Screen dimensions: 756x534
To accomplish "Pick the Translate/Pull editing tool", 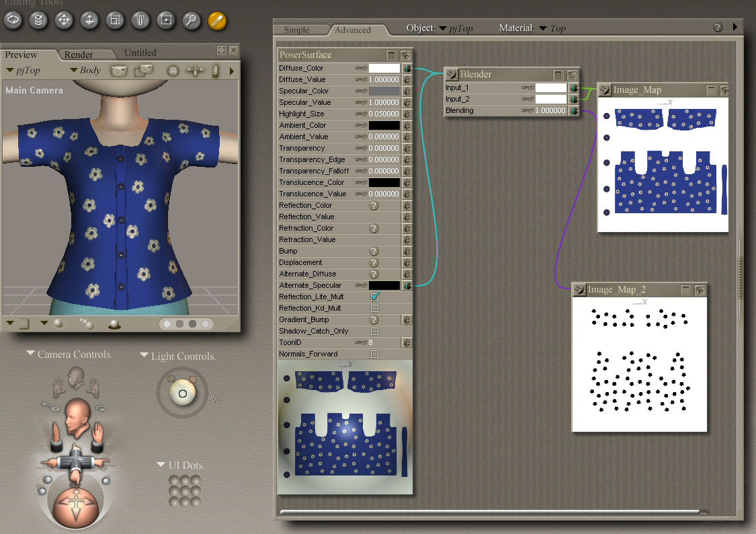I will pos(65,20).
